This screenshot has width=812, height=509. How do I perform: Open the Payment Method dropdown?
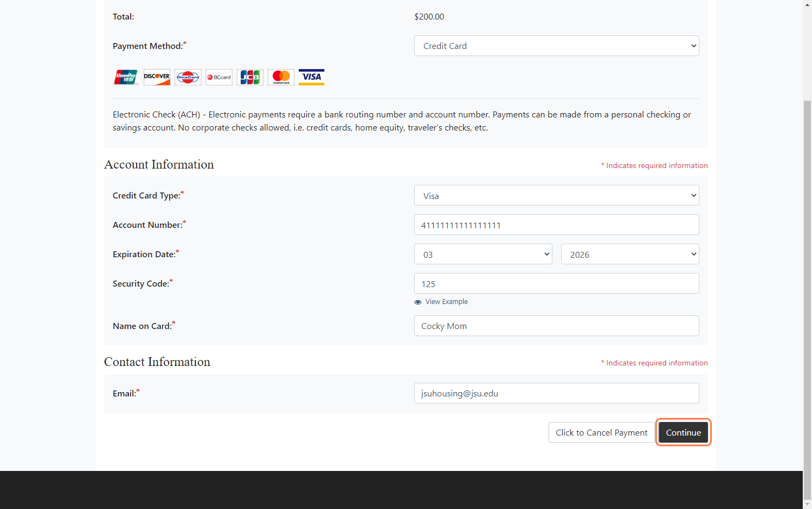click(x=556, y=46)
